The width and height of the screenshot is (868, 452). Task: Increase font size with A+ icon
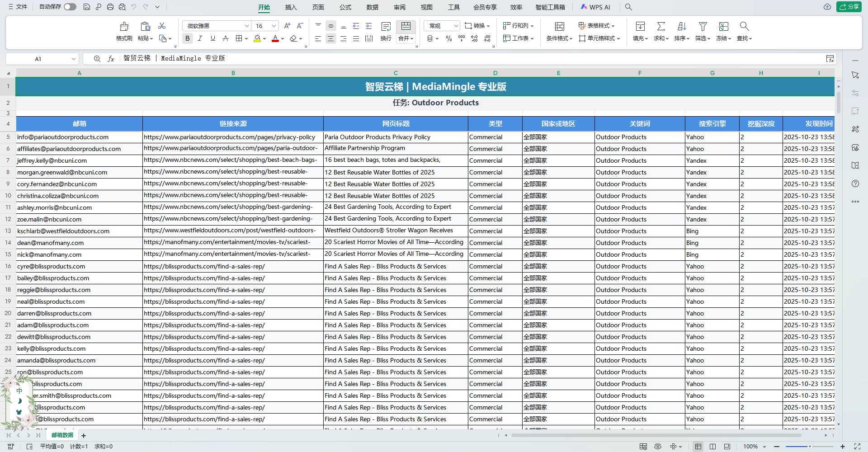tap(287, 26)
